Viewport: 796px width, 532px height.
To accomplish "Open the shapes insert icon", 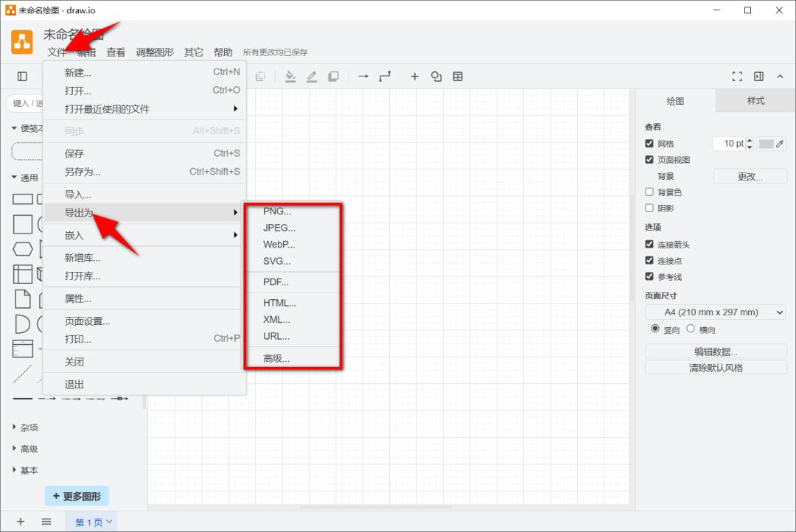I will tap(436, 77).
